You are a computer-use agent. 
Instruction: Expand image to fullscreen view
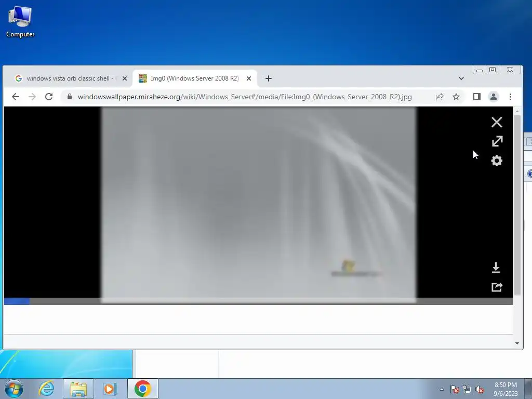(x=497, y=141)
